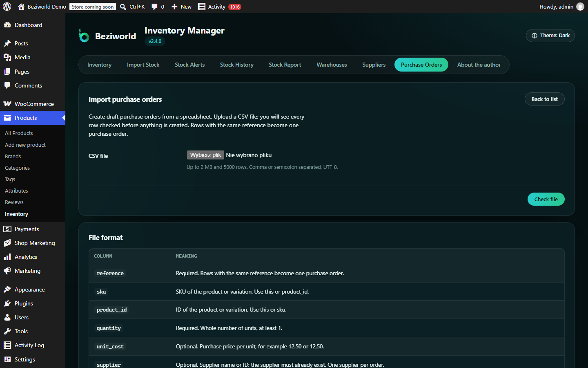Click the Check file button

tap(546, 199)
